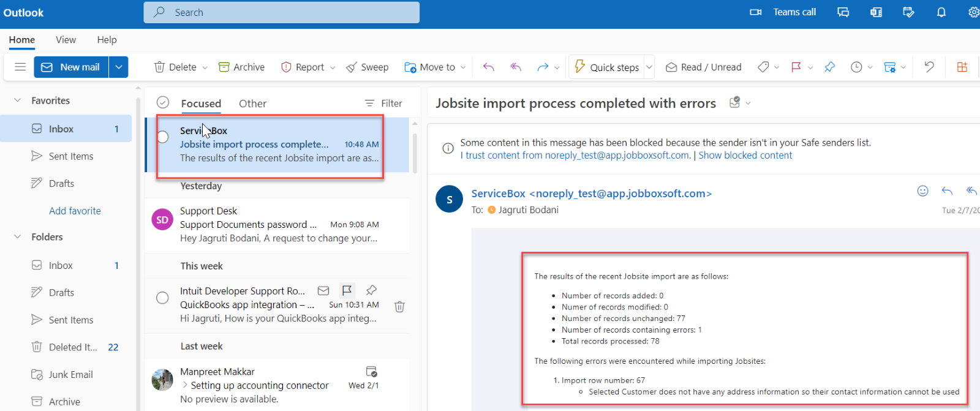Click I trust content from noreply_test link
This screenshot has width=980, height=411.
click(x=576, y=156)
